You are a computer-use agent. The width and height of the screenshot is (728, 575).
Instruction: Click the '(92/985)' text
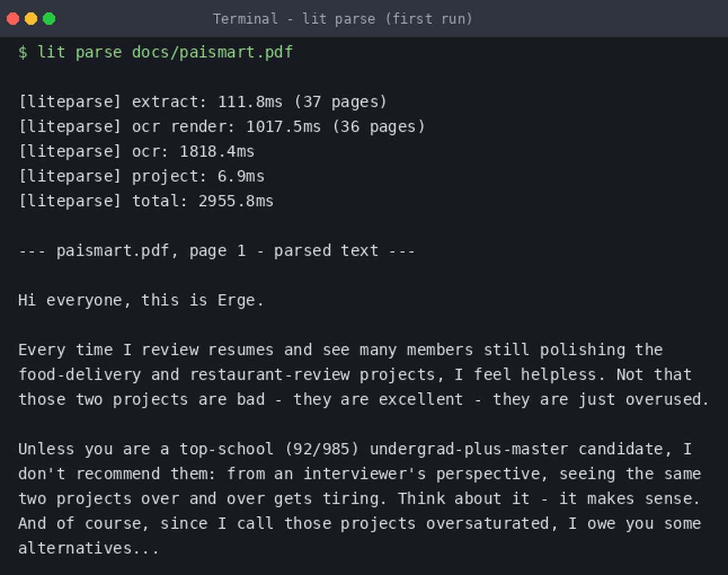[321, 449]
